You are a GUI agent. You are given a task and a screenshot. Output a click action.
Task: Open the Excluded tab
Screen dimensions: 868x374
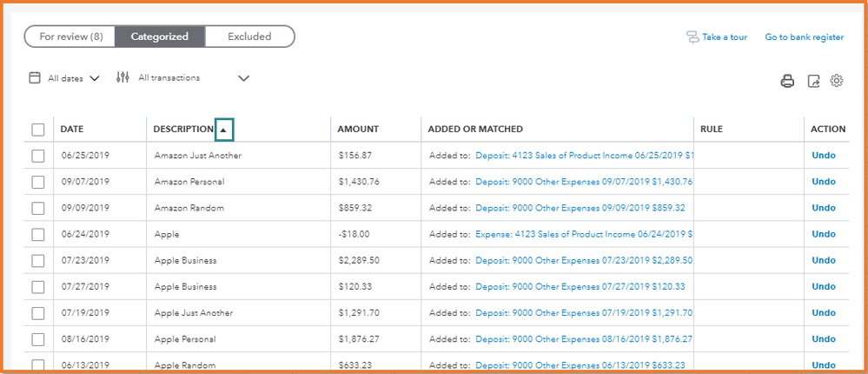click(249, 37)
